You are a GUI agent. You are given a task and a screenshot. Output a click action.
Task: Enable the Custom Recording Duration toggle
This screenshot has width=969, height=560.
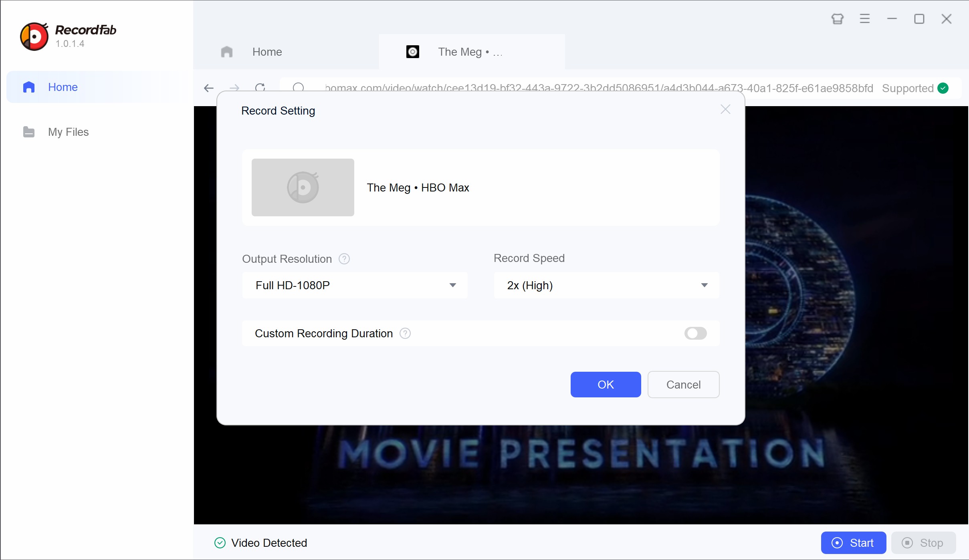(696, 333)
